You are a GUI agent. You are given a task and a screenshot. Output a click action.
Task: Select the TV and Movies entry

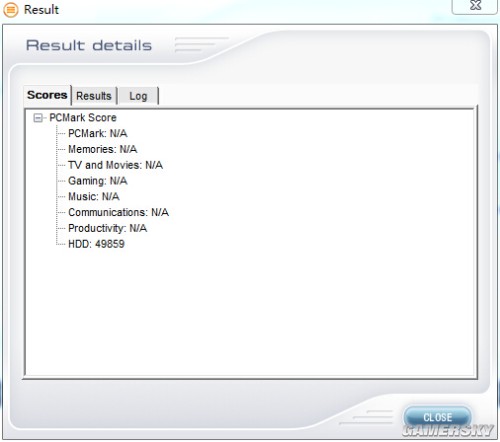click(115, 165)
